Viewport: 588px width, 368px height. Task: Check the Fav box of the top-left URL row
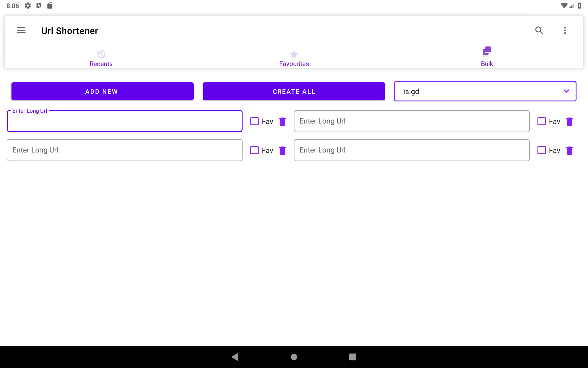point(254,121)
